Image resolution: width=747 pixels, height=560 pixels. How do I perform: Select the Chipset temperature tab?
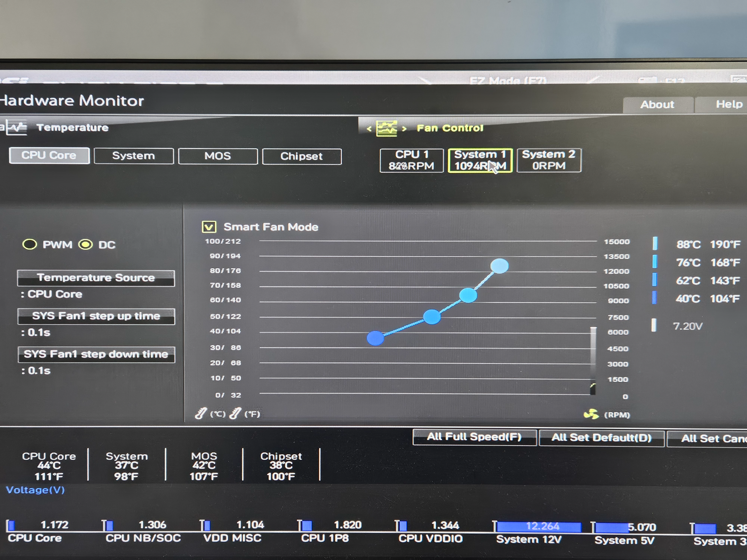click(302, 157)
